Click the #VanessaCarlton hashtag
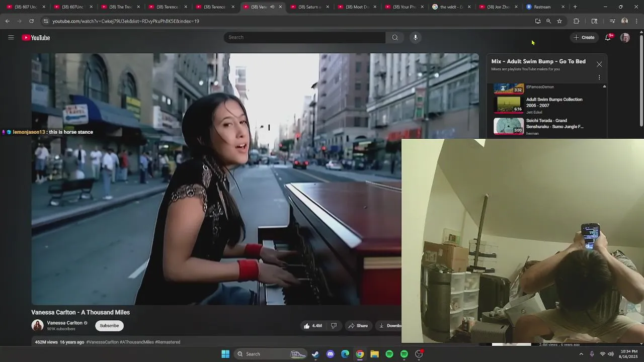 102,342
